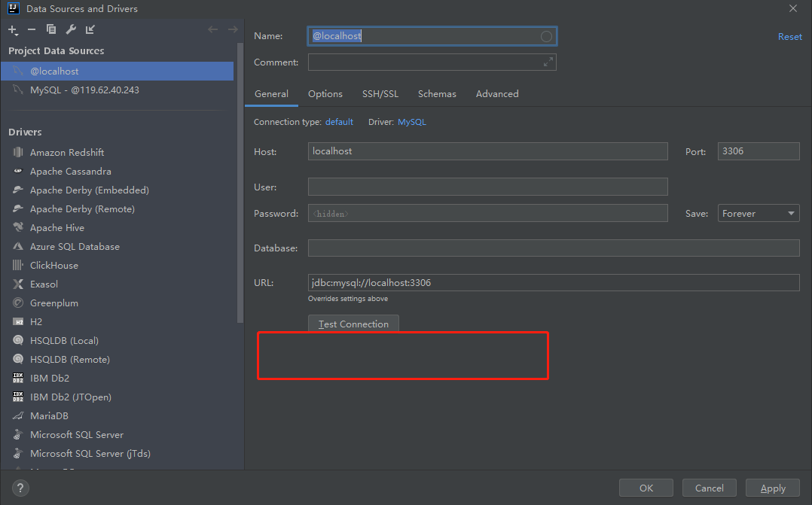
Task: Click into the Database field
Action: point(554,248)
